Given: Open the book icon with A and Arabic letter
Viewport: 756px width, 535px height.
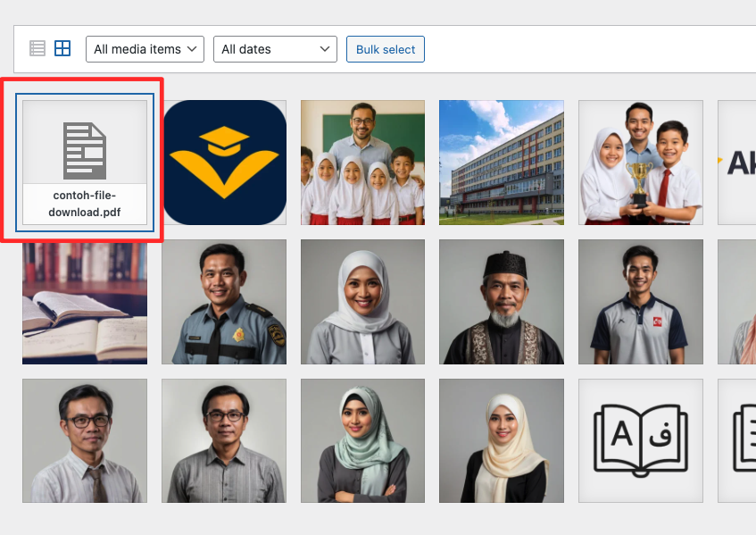Looking at the screenshot, I should click(641, 440).
